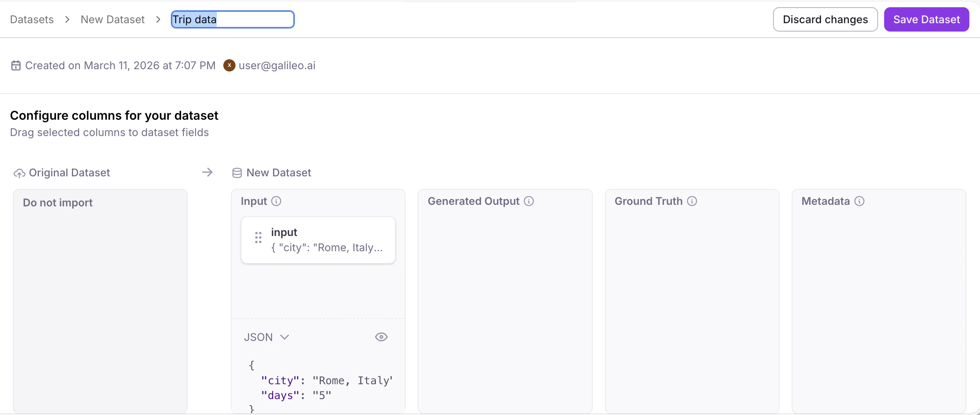The image size is (980, 415).
Task: Select New Dataset in the breadcrumb
Action: click(113, 19)
